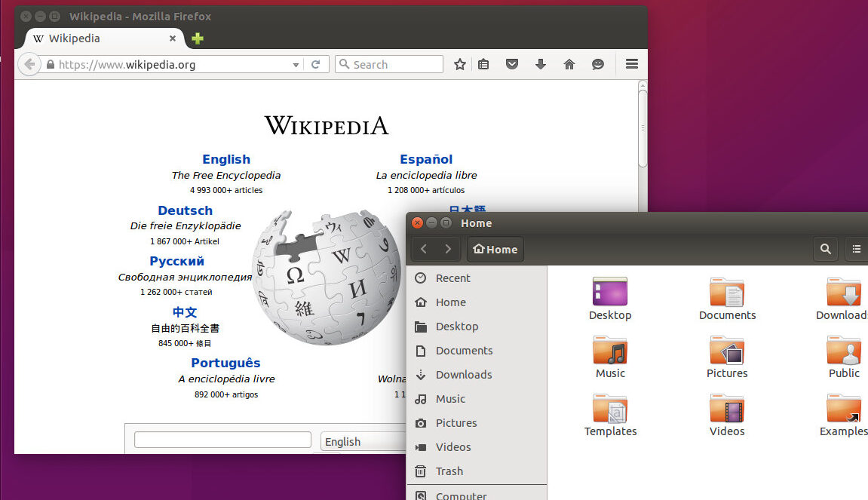
Task: Open the Deutsch Wikipedia link
Action: [x=186, y=210]
